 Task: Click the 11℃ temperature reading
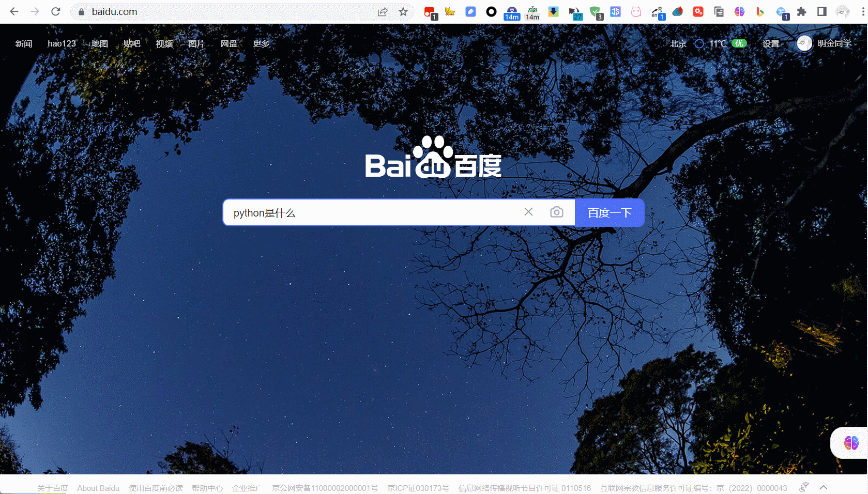tap(718, 43)
